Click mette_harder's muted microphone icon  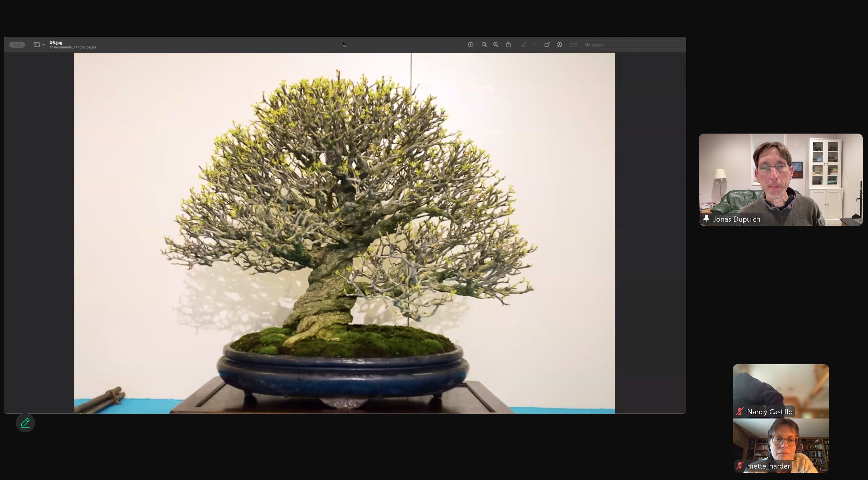(x=740, y=466)
